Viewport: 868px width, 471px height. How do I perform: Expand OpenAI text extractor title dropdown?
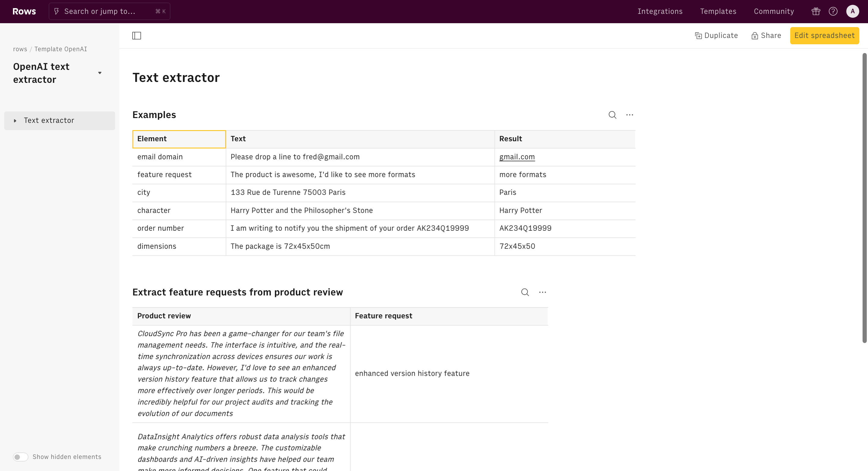(x=100, y=73)
